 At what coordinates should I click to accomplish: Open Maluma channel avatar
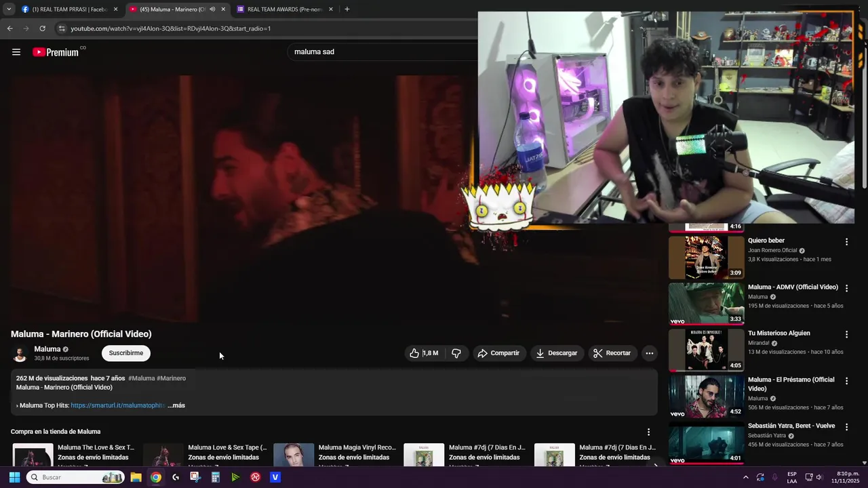point(20,353)
